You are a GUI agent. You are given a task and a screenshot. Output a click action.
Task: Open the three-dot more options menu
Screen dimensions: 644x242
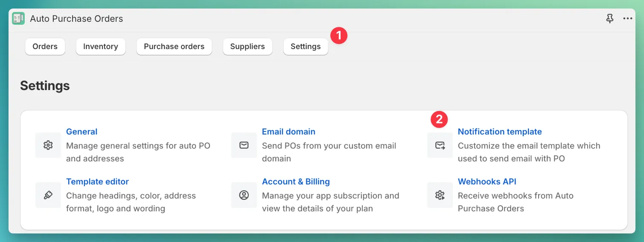click(x=627, y=19)
